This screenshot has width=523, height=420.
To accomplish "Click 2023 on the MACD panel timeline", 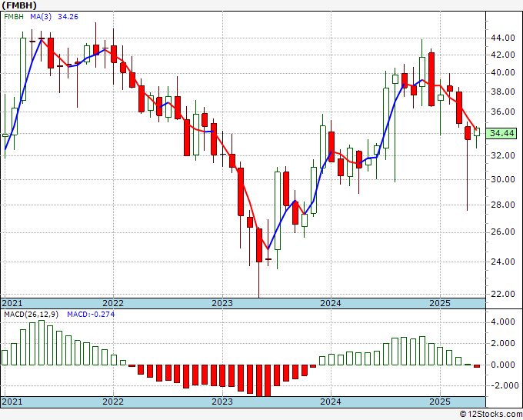I will tap(222, 402).
